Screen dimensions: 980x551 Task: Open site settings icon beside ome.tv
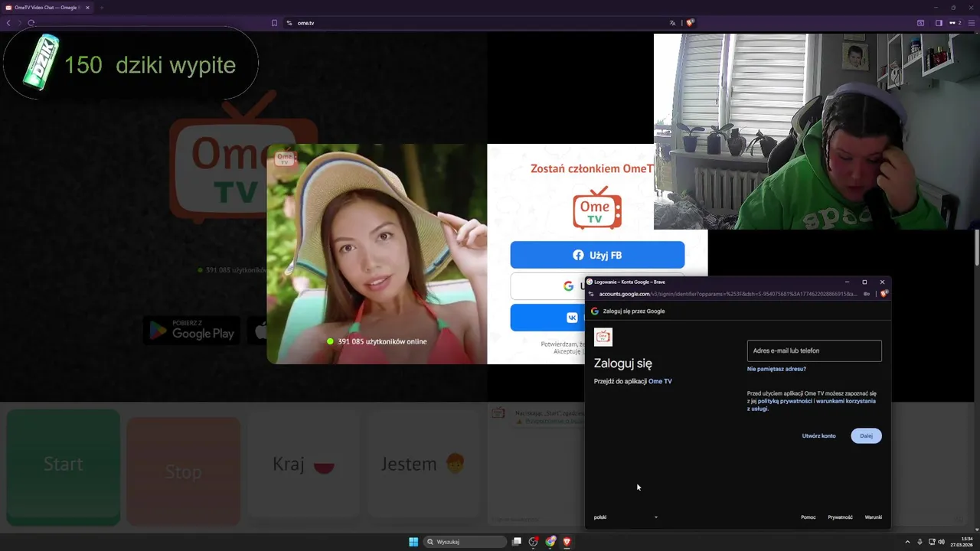point(289,23)
